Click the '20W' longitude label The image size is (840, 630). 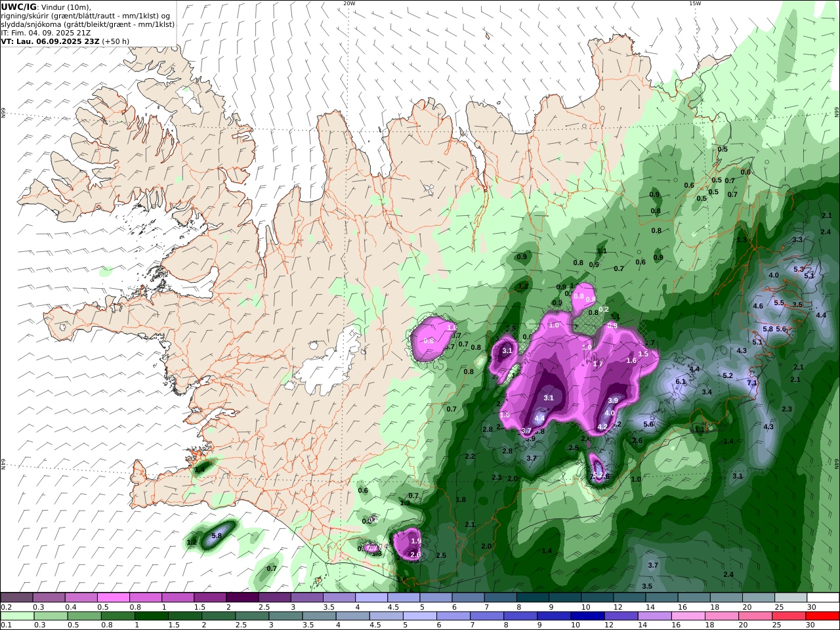(x=349, y=3)
